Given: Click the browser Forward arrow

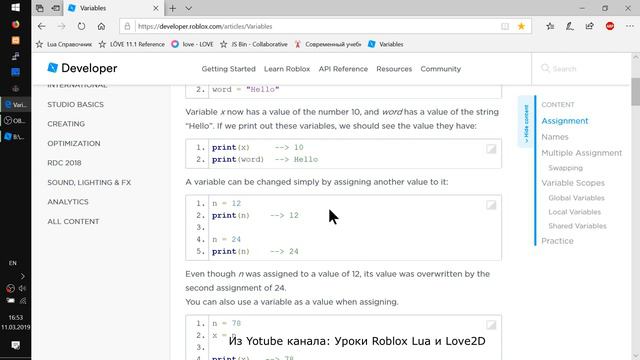Looking at the screenshot, I should pyautogui.click(x=62, y=26).
